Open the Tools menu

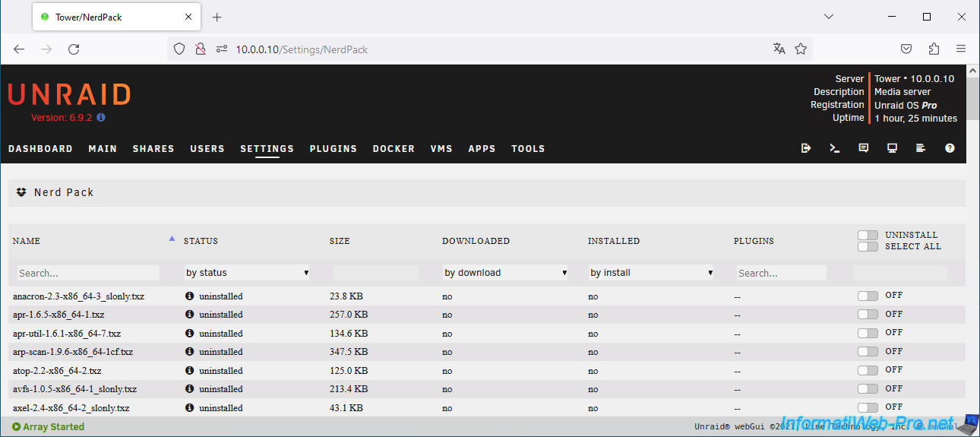[528, 148]
